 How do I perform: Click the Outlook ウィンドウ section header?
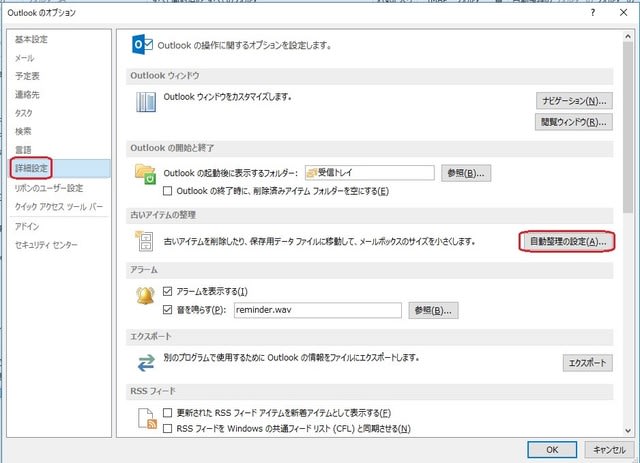coord(369,76)
